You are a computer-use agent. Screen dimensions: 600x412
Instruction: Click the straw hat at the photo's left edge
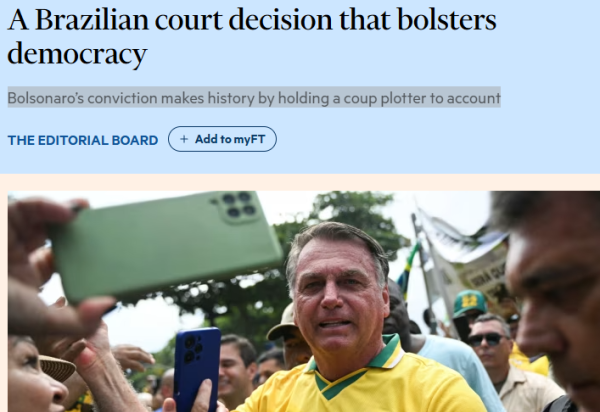click(x=55, y=368)
